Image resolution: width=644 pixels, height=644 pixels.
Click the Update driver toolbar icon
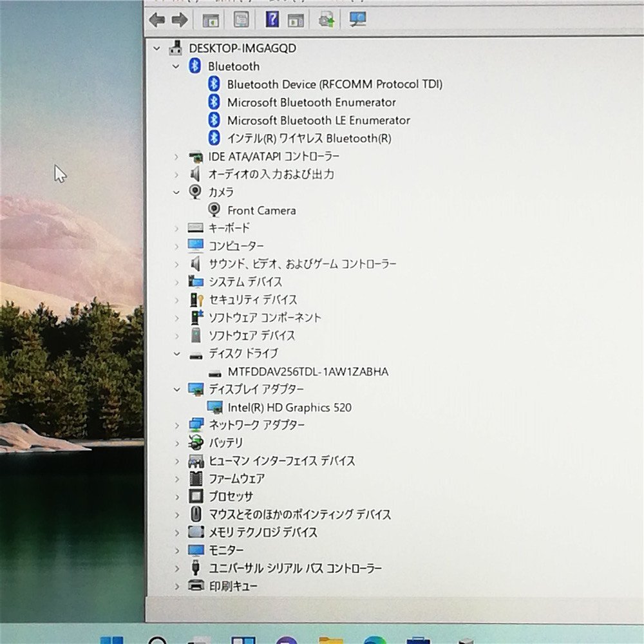pos(327,19)
